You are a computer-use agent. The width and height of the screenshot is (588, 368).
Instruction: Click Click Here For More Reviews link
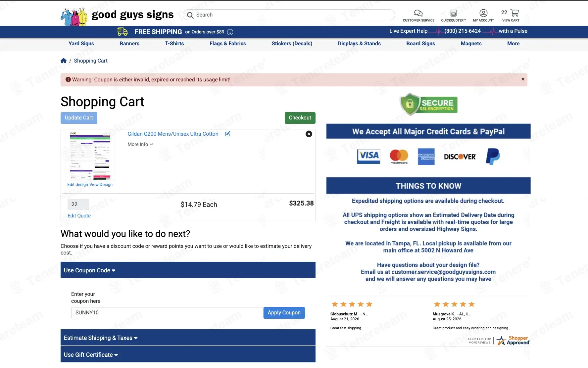[479, 341]
